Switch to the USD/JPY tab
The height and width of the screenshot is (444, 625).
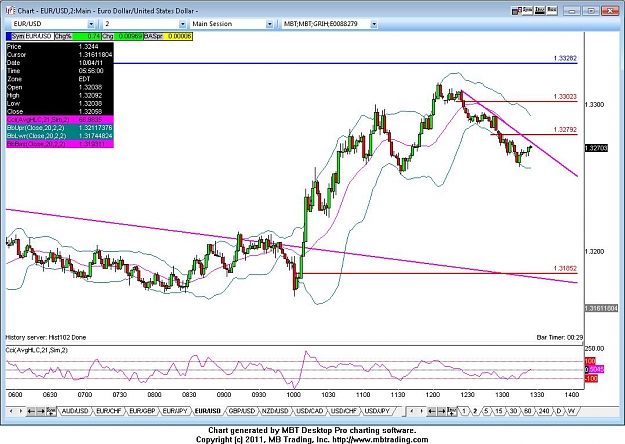click(x=377, y=411)
